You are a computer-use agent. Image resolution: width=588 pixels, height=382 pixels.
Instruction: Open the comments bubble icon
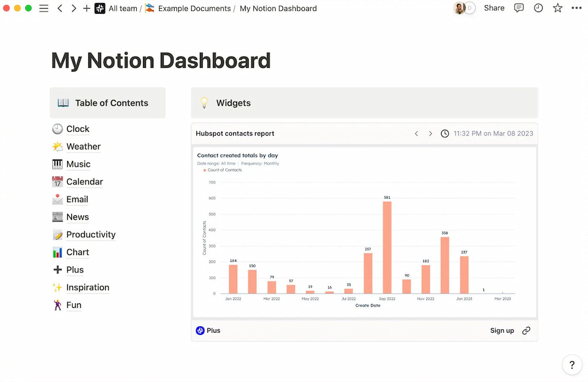[x=519, y=8]
